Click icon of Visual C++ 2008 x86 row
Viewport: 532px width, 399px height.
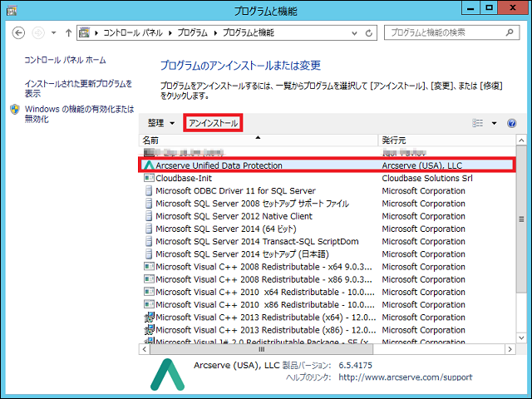[x=149, y=279]
